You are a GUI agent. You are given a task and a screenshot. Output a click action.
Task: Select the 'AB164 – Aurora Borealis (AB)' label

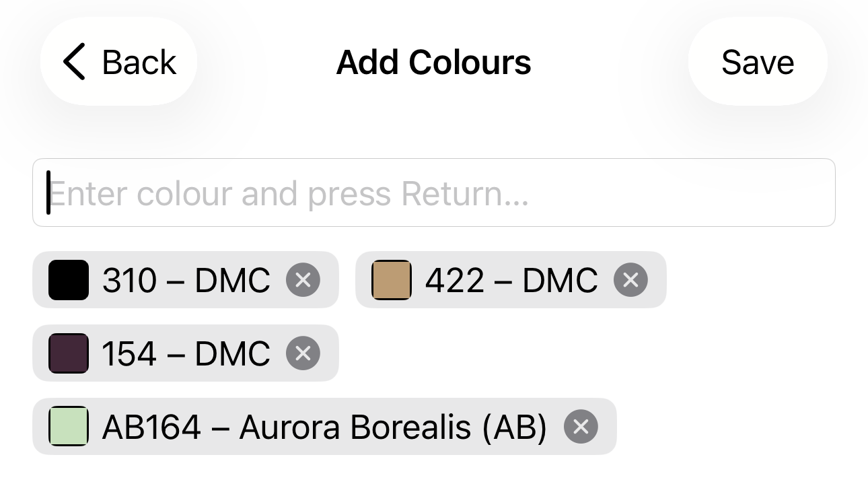coord(324,427)
